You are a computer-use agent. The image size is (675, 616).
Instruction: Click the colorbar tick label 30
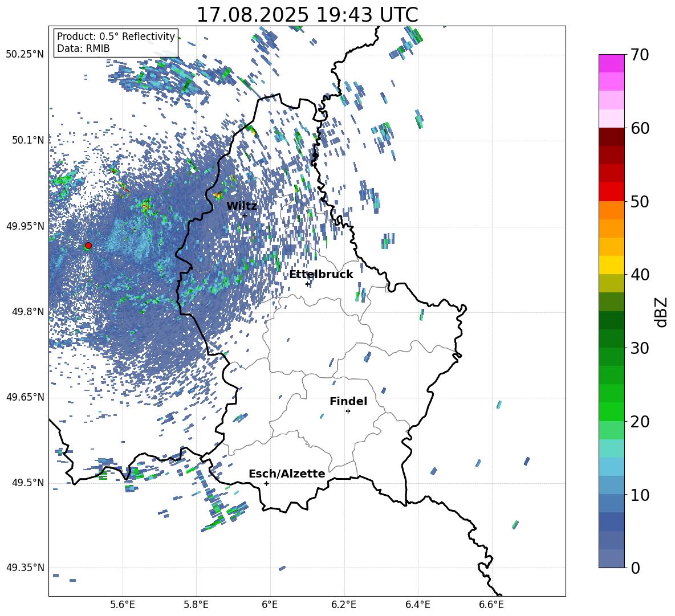point(640,348)
